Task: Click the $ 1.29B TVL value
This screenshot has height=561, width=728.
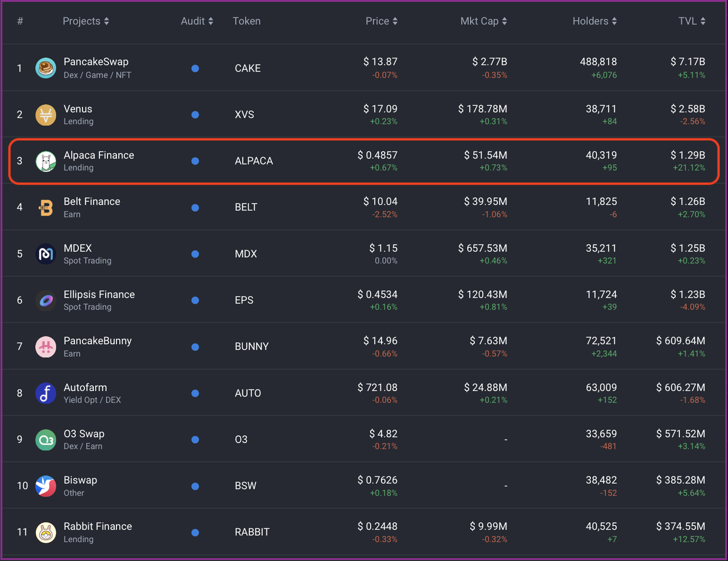Action: 688,155
